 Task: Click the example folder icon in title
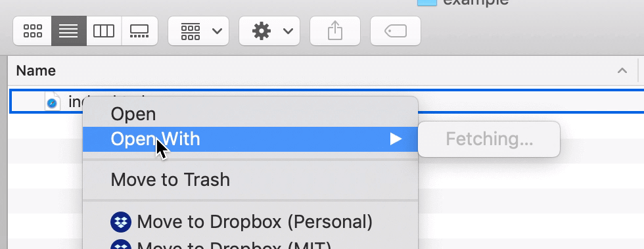[x=426, y=3]
